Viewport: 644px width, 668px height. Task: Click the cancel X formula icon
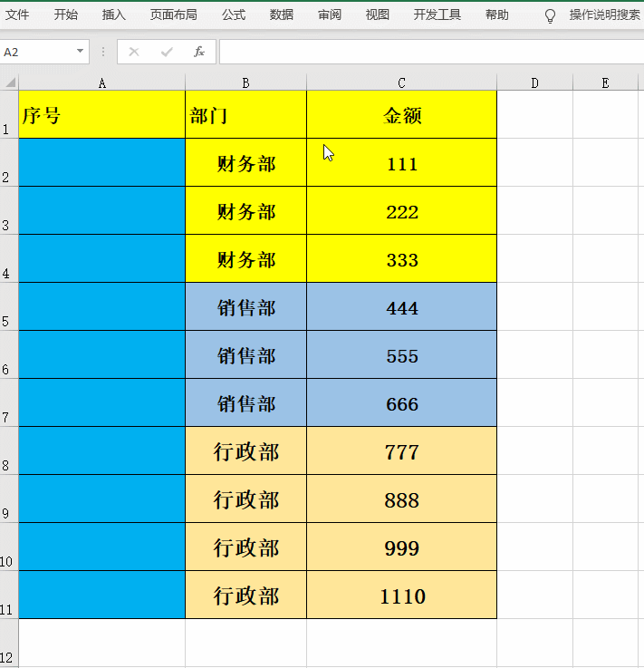coord(134,52)
